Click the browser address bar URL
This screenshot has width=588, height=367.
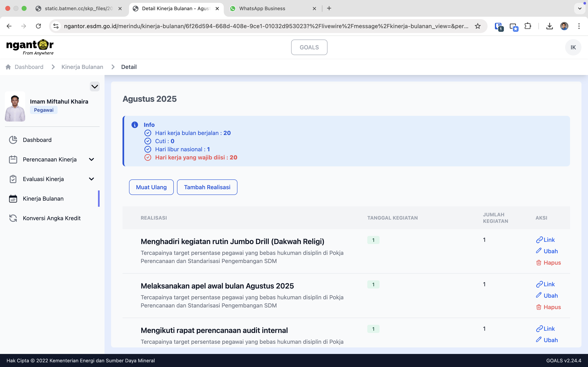coord(266,26)
